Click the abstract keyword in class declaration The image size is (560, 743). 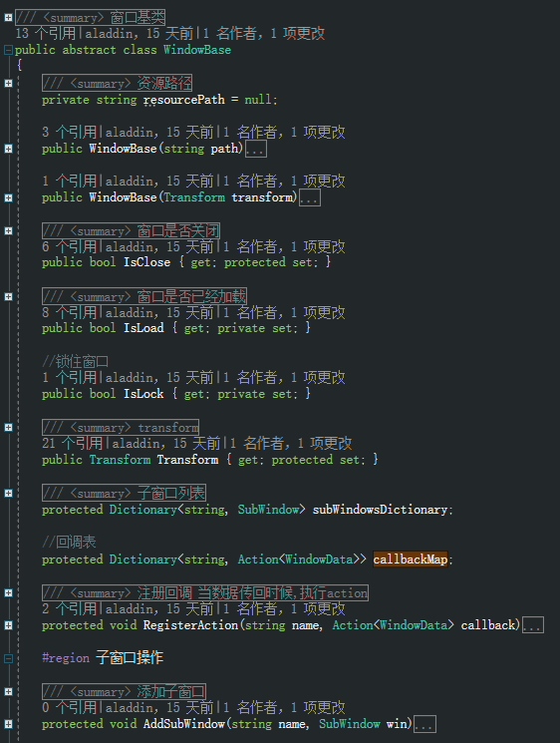(x=89, y=50)
